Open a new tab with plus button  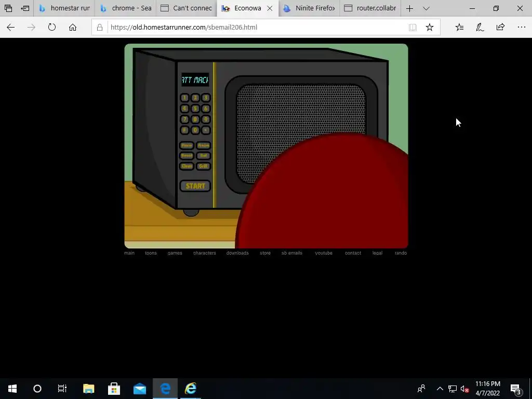pyautogui.click(x=409, y=8)
